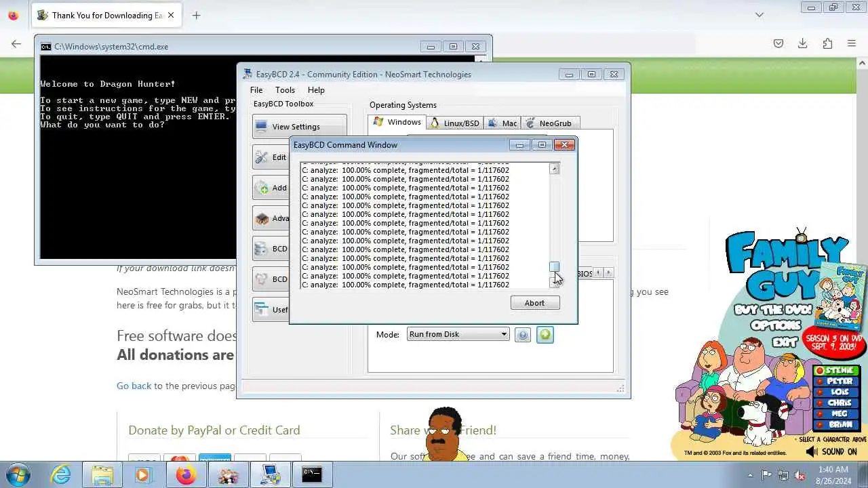Open a new Firefox tab

(196, 15)
